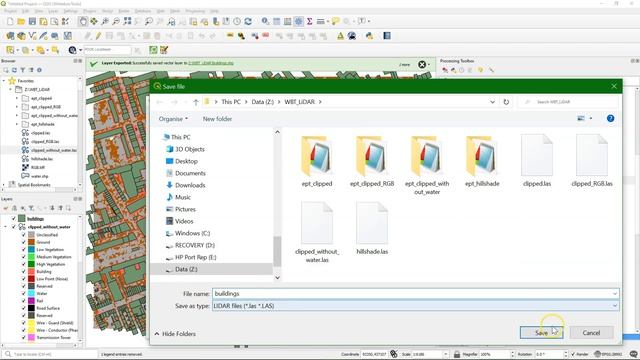Click the refresh button beside address bar
The image size is (640, 360).
click(506, 102)
